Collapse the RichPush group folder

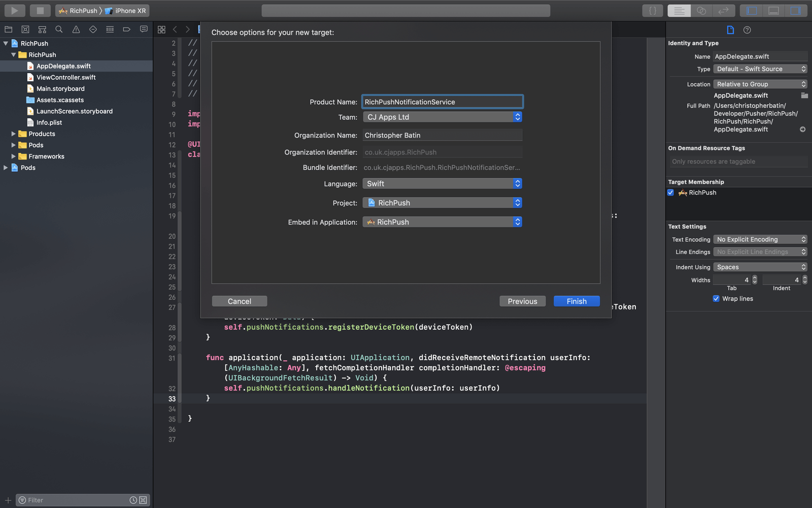[14, 55]
